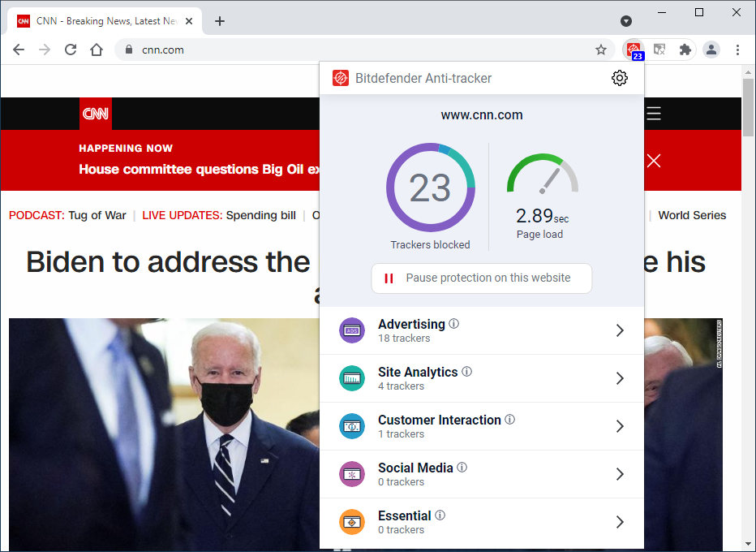This screenshot has width=756, height=552.
Task: Open the Bitdefender extension toolbar icon
Action: [632, 50]
